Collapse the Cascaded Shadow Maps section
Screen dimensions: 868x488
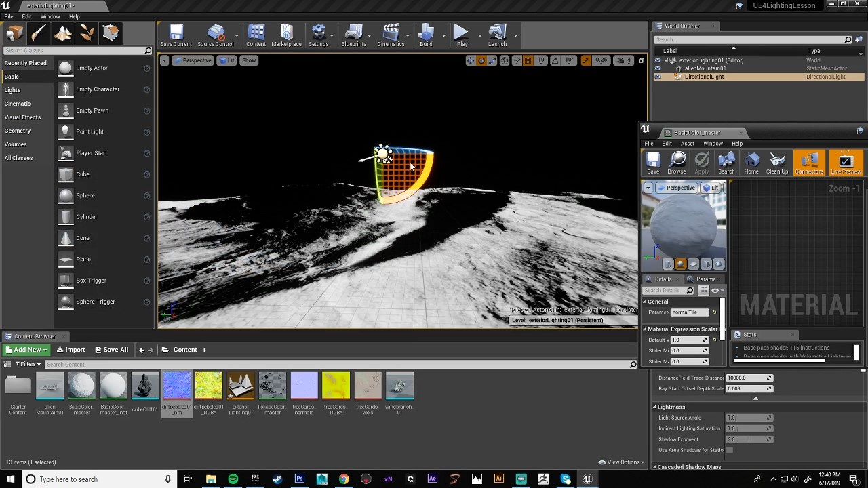click(x=655, y=467)
